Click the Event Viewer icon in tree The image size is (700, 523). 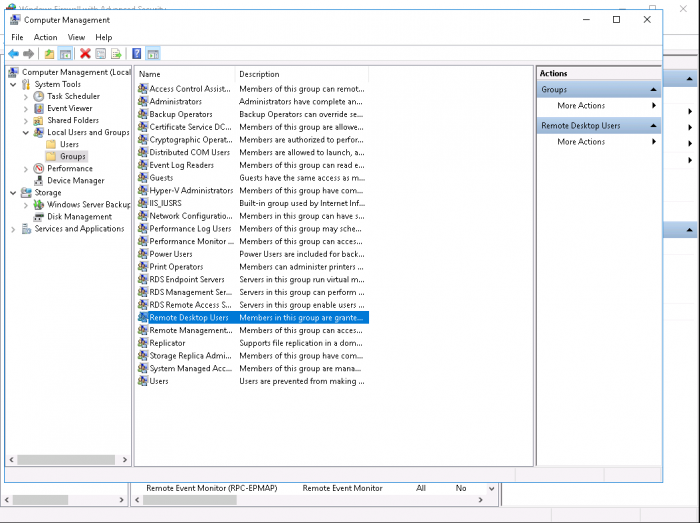coord(39,108)
